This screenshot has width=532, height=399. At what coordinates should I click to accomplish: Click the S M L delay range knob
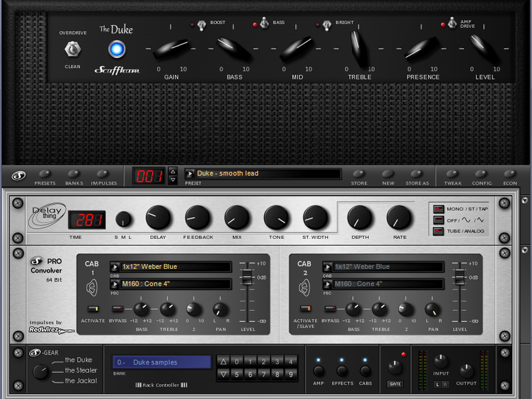tap(123, 220)
